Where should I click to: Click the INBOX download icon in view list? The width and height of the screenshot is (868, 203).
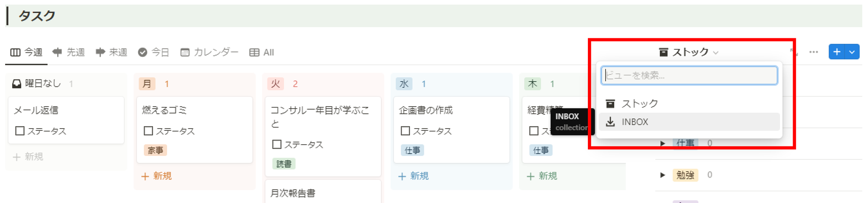pos(610,122)
